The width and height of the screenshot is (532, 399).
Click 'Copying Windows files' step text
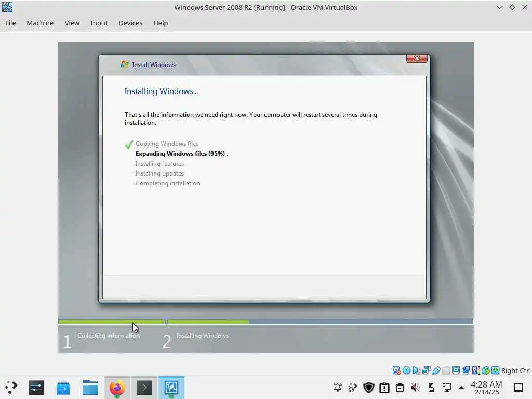[167, 144]
